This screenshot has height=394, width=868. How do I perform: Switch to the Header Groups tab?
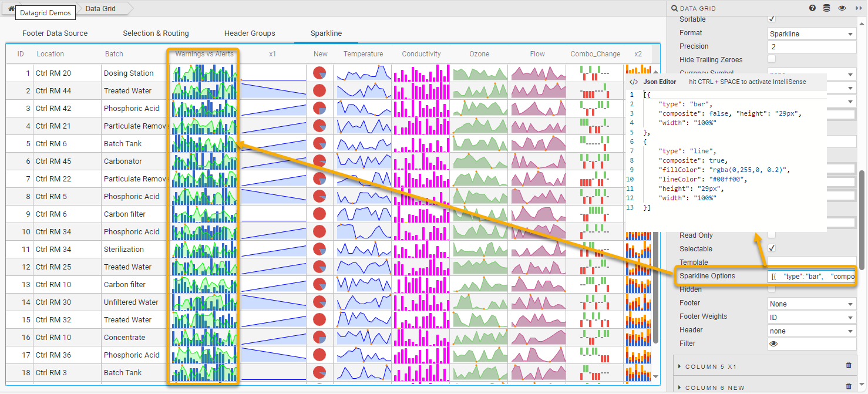(249, 33)
